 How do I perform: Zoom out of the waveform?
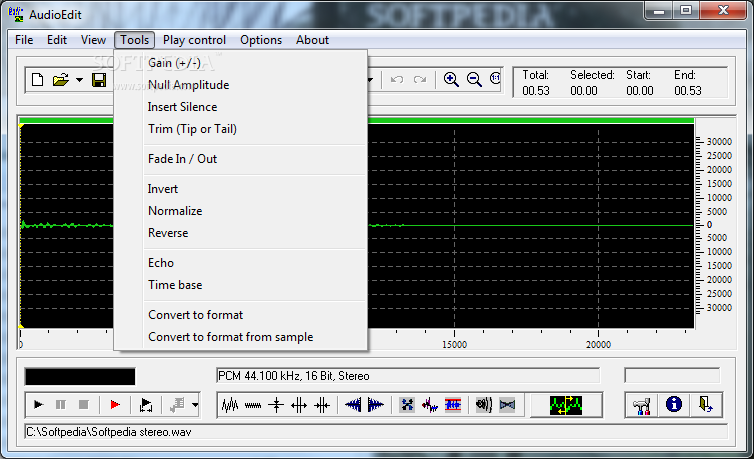tap(474, 79)
